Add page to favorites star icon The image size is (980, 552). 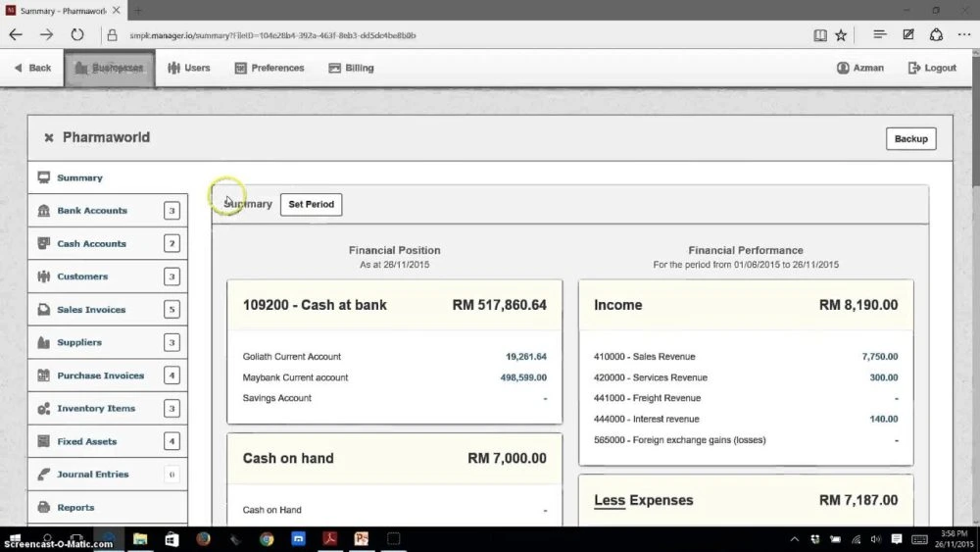point(841,35)
